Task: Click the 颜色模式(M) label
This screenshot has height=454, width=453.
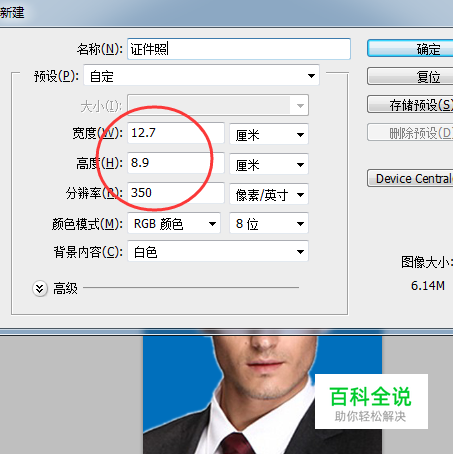Action: [x=87, y=224]
